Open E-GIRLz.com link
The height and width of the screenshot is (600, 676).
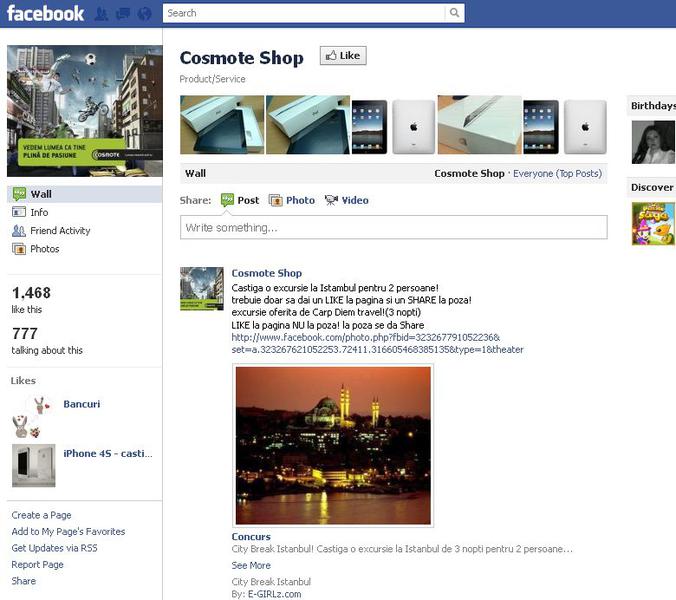pyautogui.click(x=274, y=594)
